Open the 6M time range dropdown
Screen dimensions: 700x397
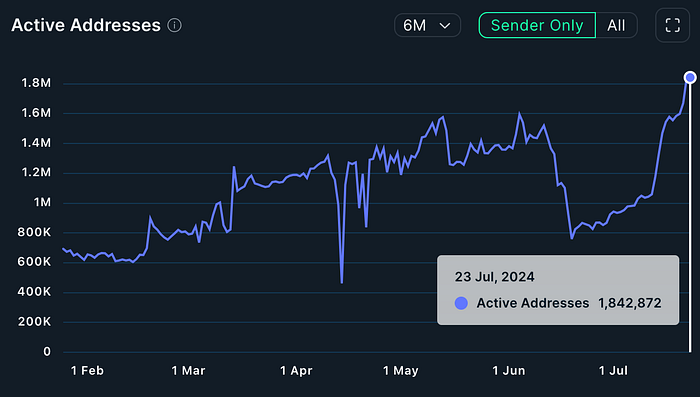pyautogui.click(x=427, y=25)
